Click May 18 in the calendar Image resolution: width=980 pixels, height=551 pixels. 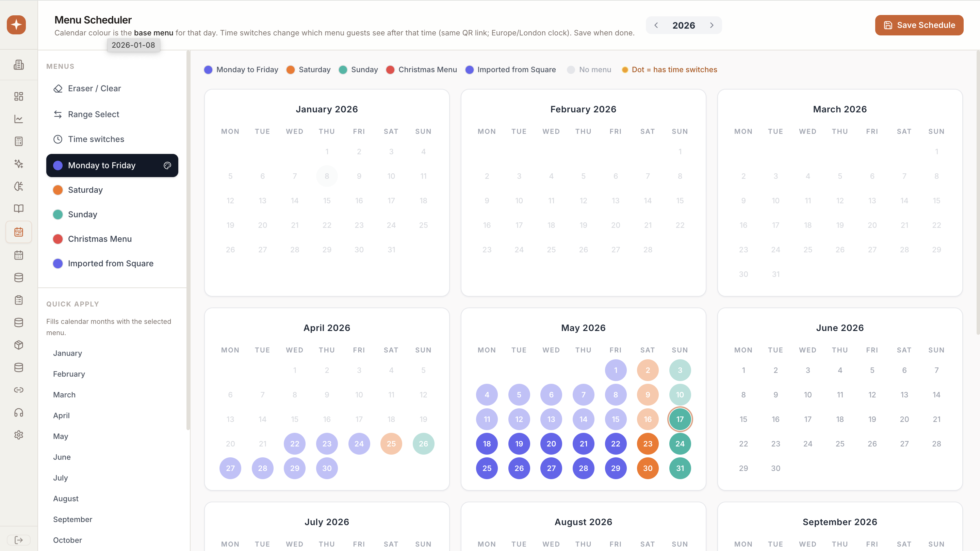487,444
